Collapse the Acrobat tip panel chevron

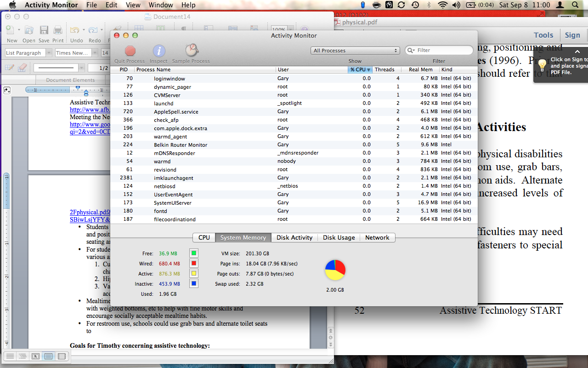point(577,52)
